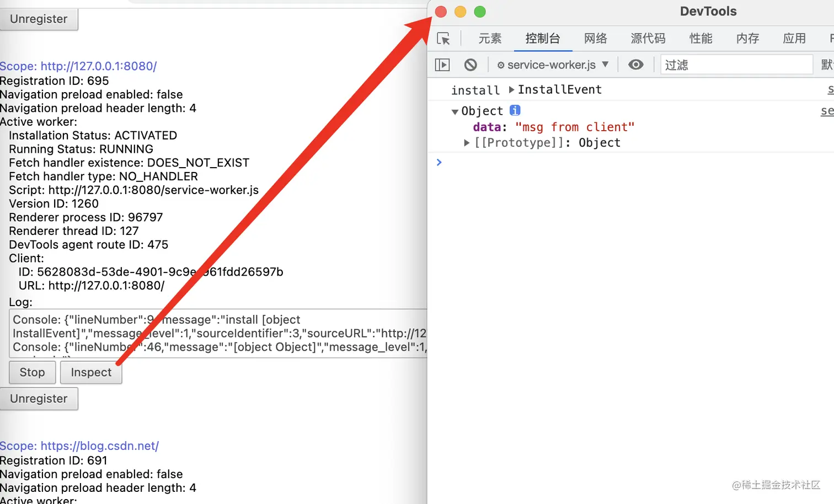
Task: Click the "Renderer thread ID: 127" line
Action: [x=74, y=231]
